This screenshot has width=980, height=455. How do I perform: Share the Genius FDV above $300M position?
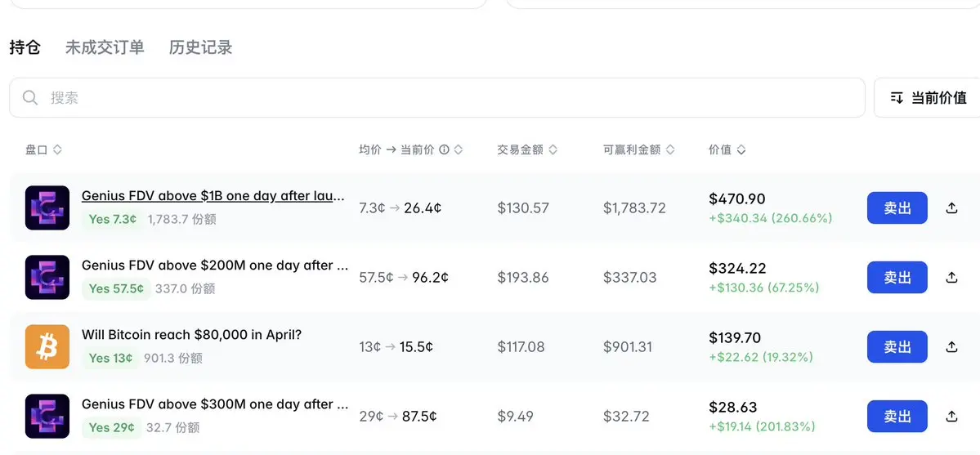click(x=951, y=416)
